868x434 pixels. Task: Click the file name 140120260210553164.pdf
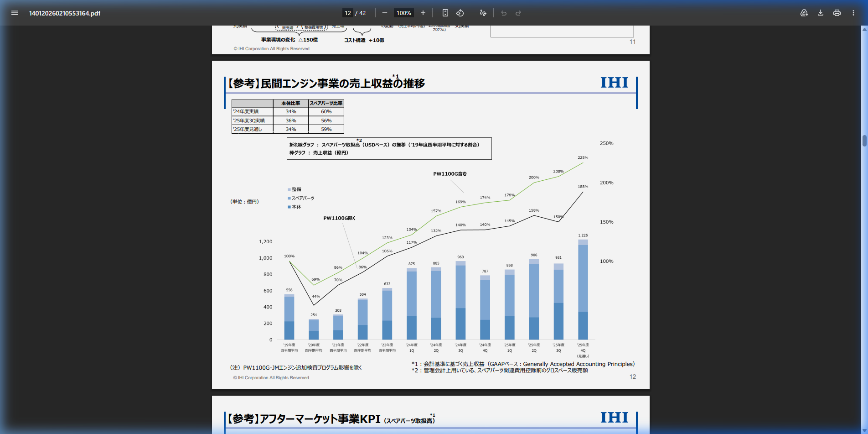click(x=65, y=13)
